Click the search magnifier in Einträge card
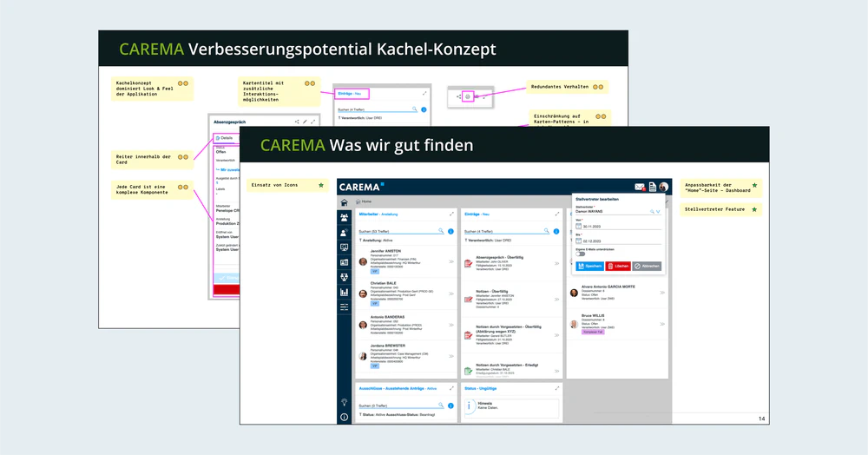 tap(547, 232)
